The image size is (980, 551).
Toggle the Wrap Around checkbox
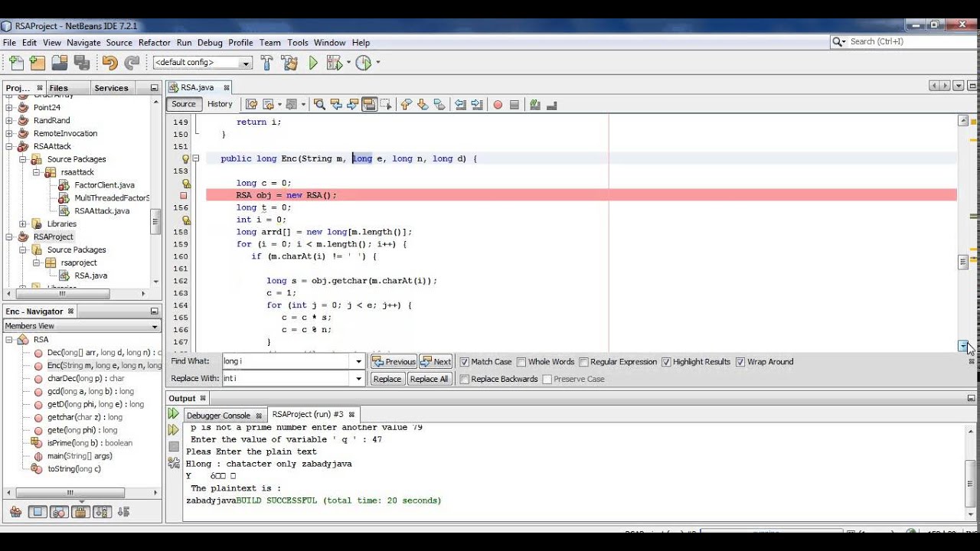(x=740, y=362)
